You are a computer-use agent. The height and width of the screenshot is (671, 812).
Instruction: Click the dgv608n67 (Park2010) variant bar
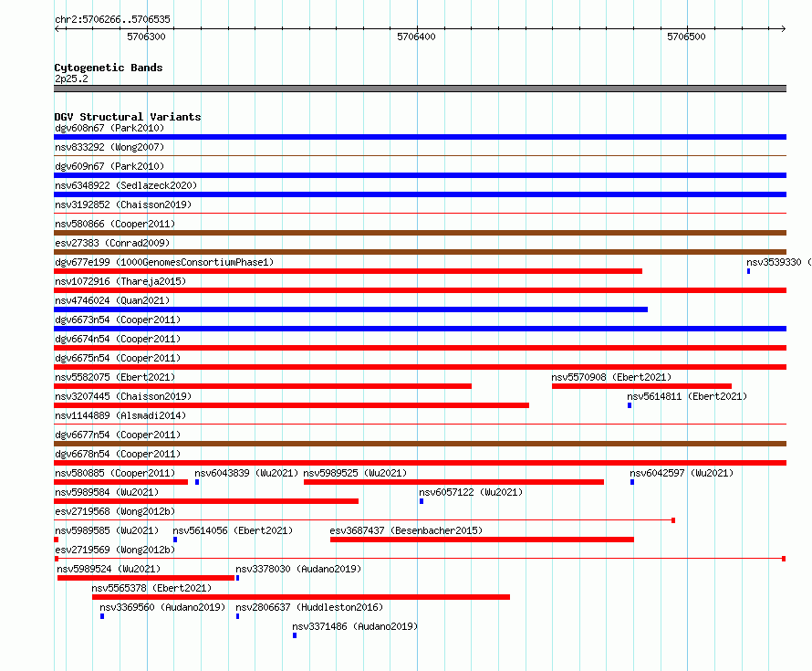pyautogui.click(x=420, y=137)
